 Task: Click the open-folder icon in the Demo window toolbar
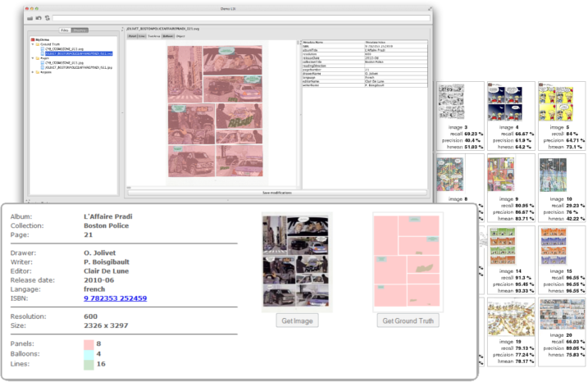click(30, 18)
